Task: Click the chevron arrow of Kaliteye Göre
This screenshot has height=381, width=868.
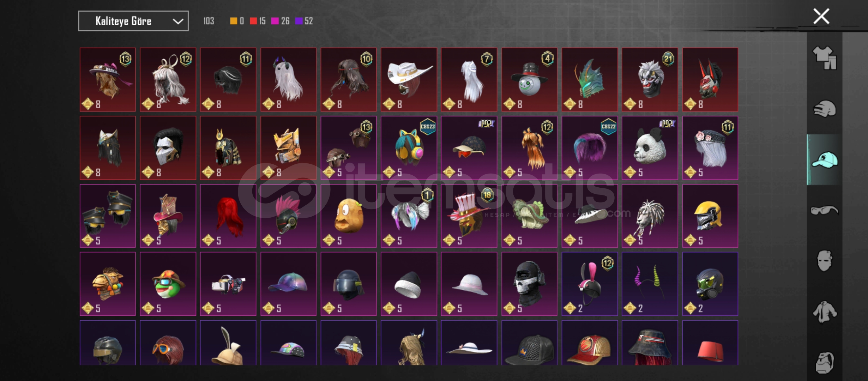Action: click(x=178, y=21)
